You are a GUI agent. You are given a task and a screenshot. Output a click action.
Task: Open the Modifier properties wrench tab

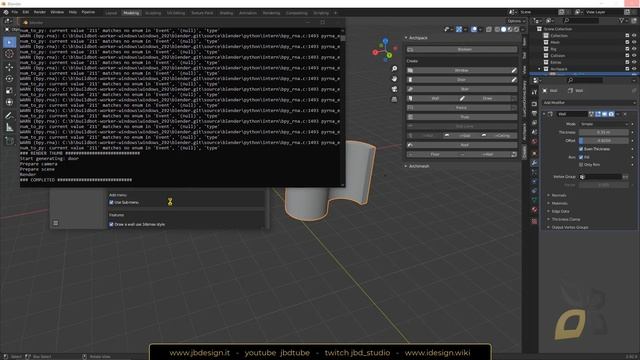(x=534, y=163)
